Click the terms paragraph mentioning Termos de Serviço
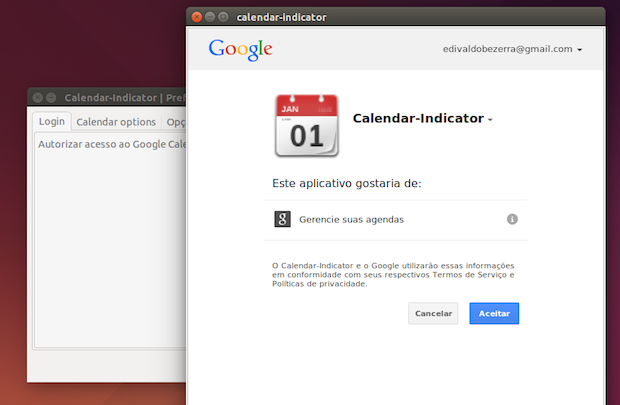This screenshot has width=620, height=405. pos(393,274)
